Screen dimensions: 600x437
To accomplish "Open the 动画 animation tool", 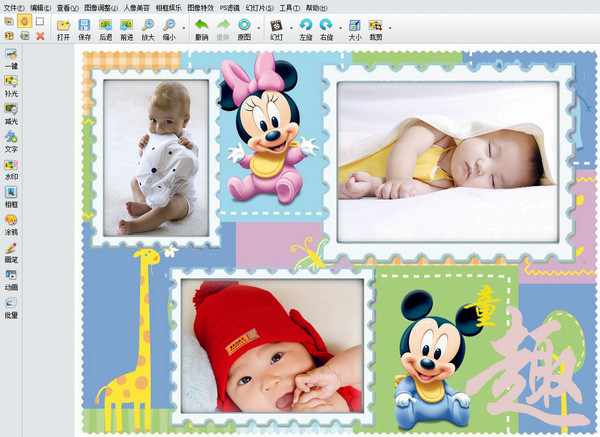I will tap(11, 280).
